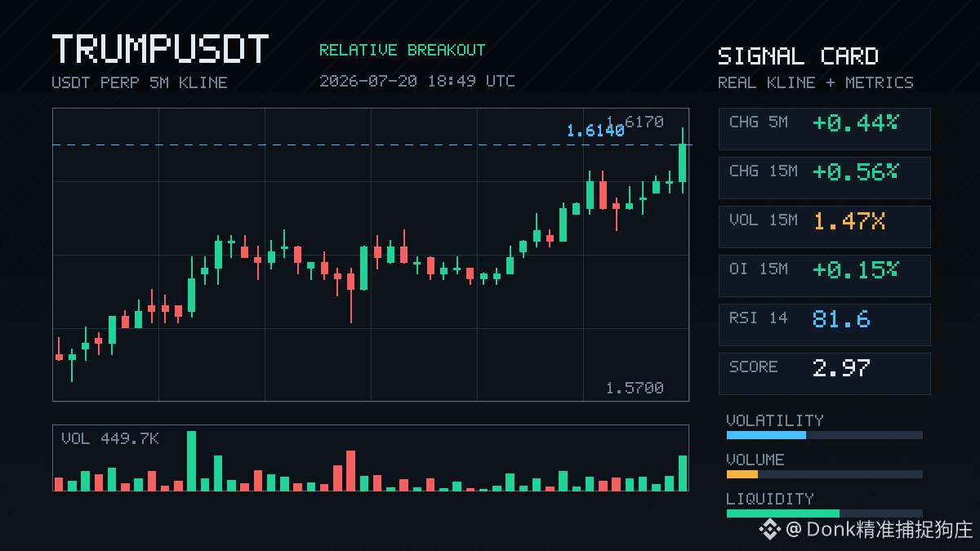The image size is (980, 551).
Task: Select the LIQUIDITY meter label
Action: (x=770, y=499)
